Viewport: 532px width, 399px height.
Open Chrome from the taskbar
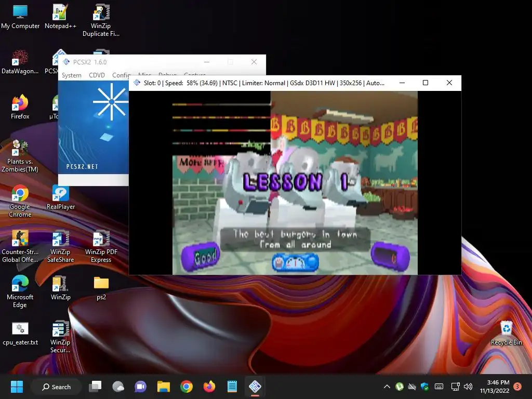click(x=187, y=387)
